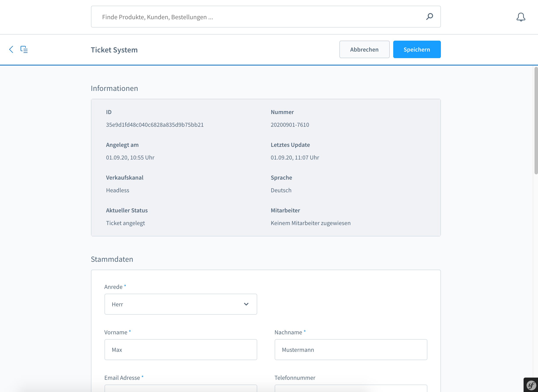Click the Nummer label

282,112
